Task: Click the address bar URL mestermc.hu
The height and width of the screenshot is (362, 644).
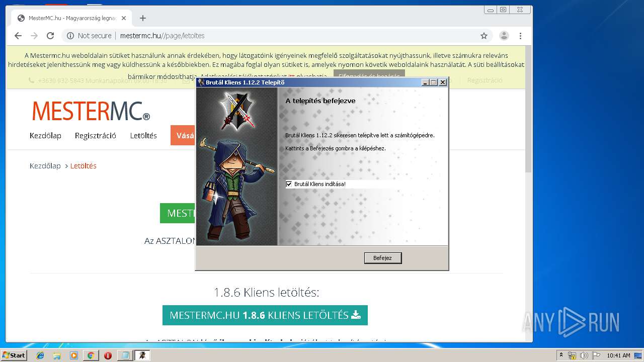Action: (162, 36)
